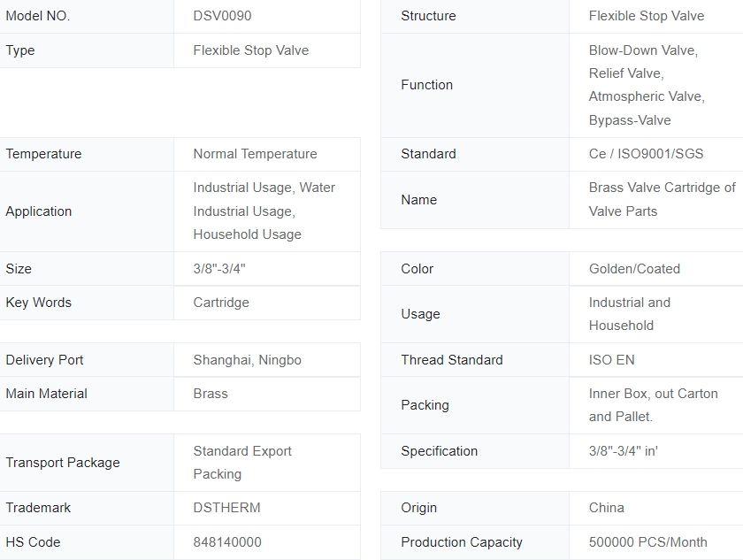743x560 pixels.
Task: Click the DSV0090 model number value
Action: pos(222,16)
